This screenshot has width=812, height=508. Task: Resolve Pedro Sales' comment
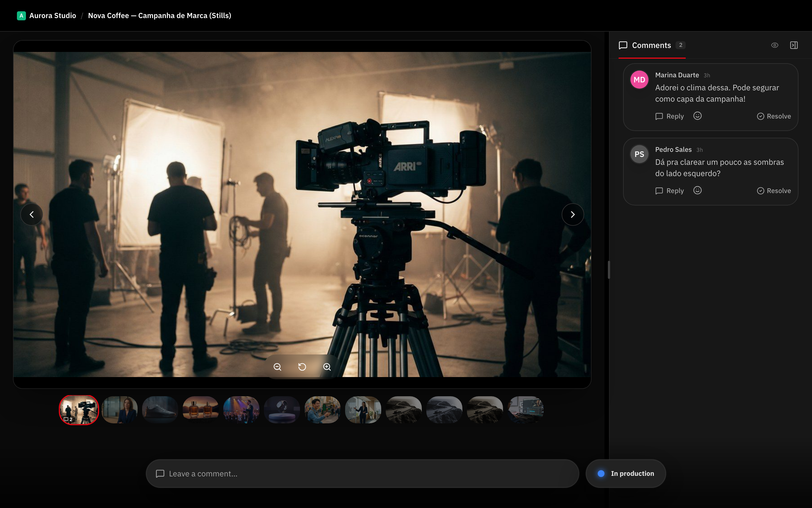pyautogui.click(x=774, y=191)
